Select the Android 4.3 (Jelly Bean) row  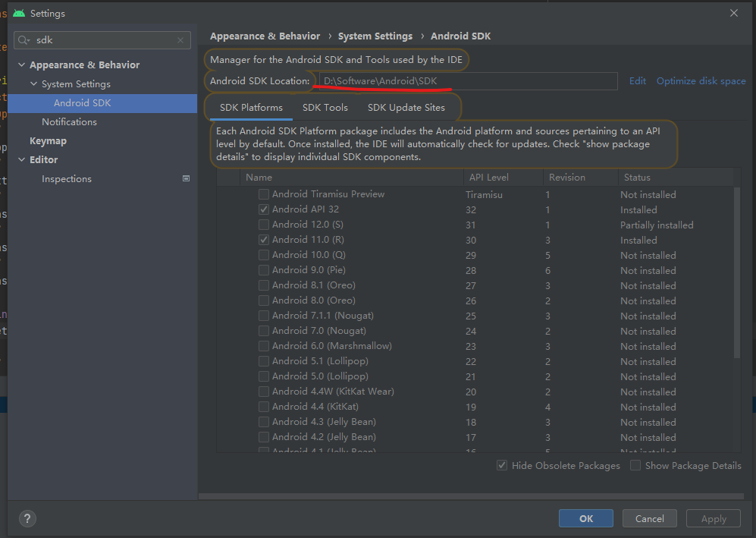click(475, 422)
